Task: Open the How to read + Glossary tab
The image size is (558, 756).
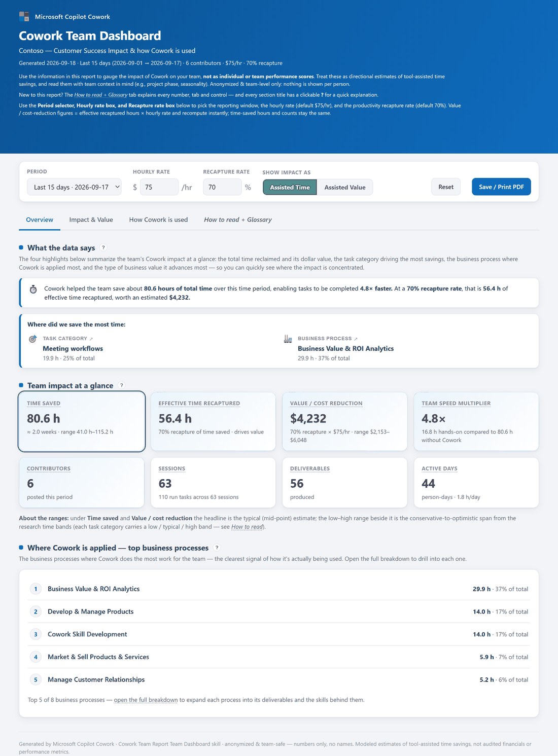Action: coord(238,220)
